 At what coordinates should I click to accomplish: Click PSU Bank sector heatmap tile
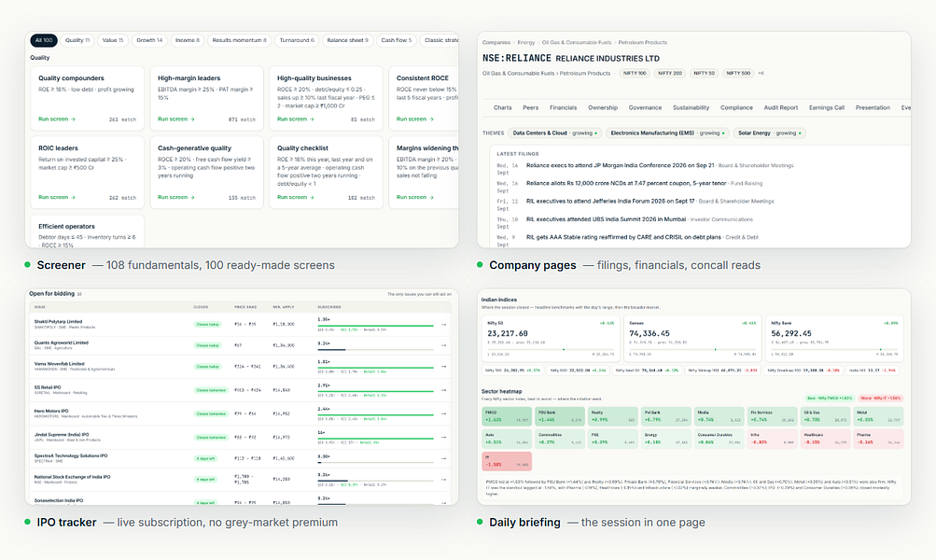click(560, 416)
